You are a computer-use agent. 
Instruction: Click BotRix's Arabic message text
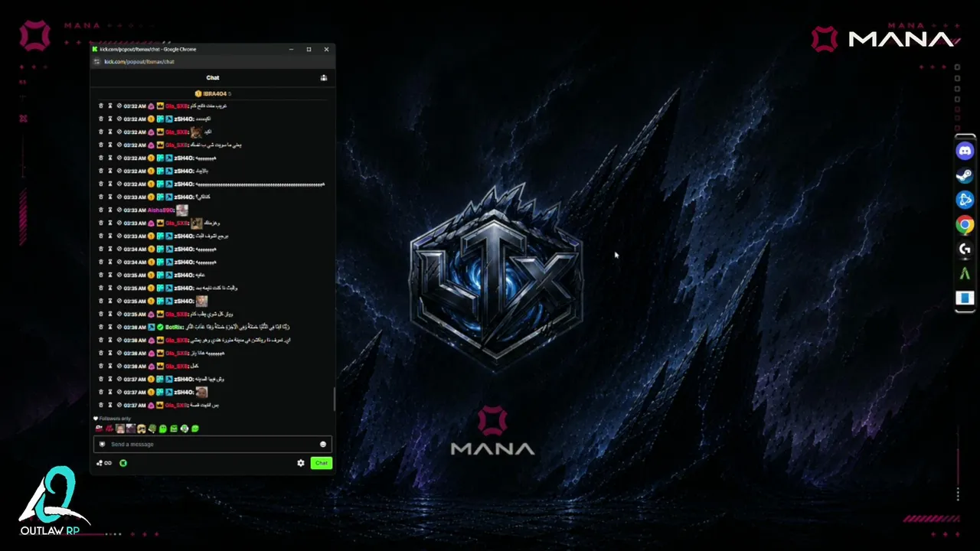[x=238, y=327]
